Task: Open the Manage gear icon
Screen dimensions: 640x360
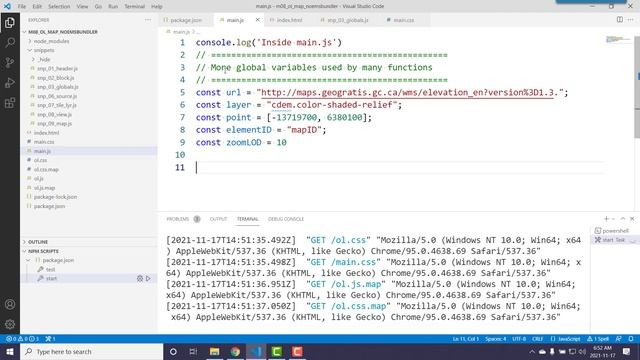Action: [x=10, y=324]
